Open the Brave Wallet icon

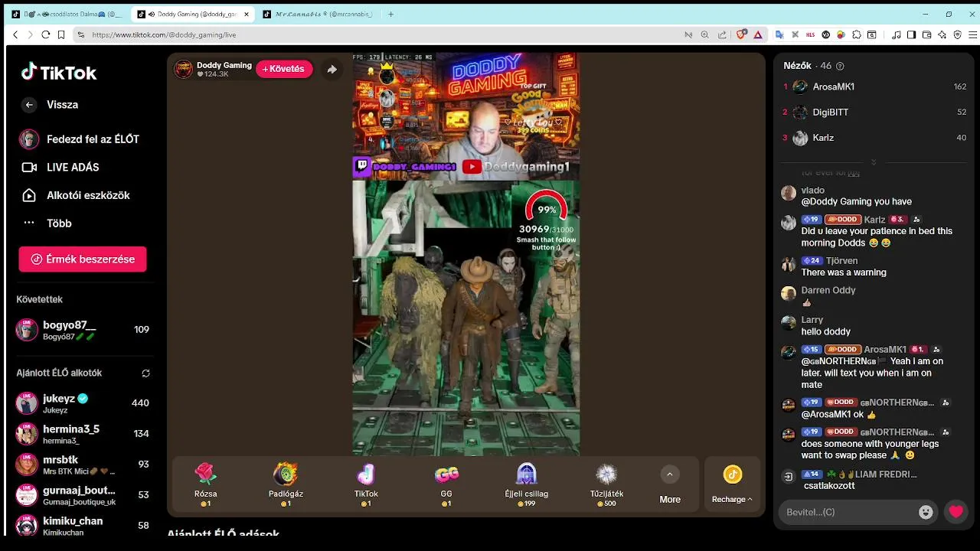point(926,34)
